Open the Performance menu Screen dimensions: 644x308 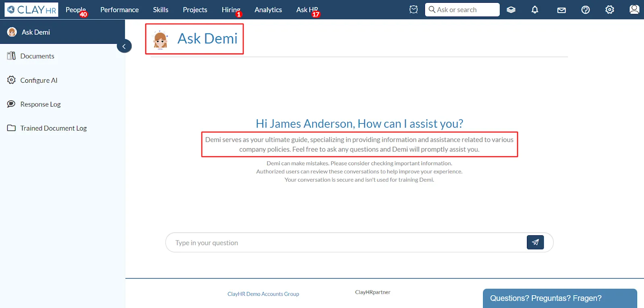pos(120,10)
